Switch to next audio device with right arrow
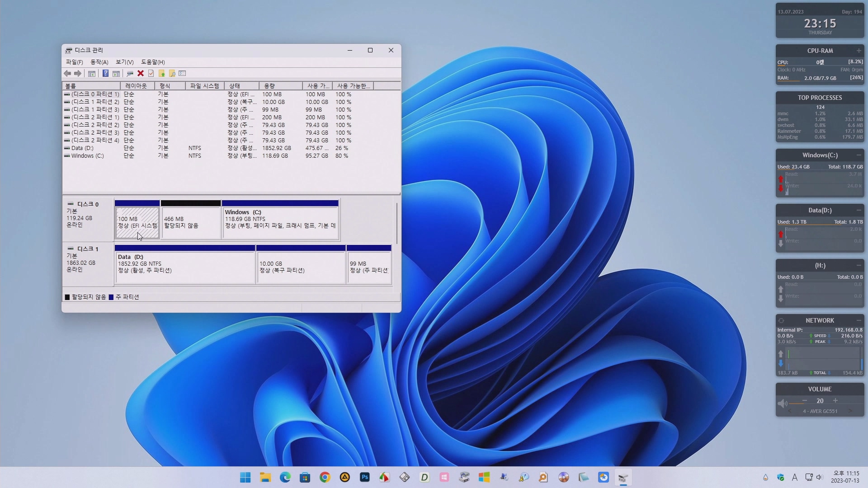The width and height of the screenshot is (868, 488). (x=850, y=411)
